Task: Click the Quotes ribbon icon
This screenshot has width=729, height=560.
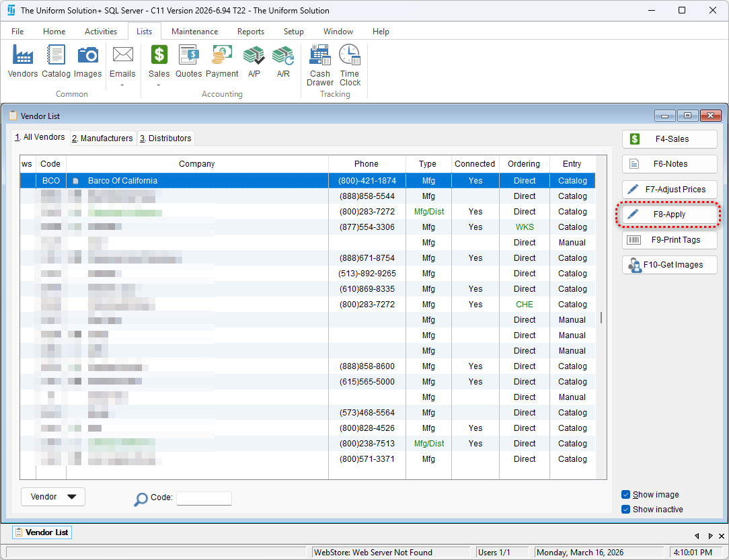Action: (188, 62)
